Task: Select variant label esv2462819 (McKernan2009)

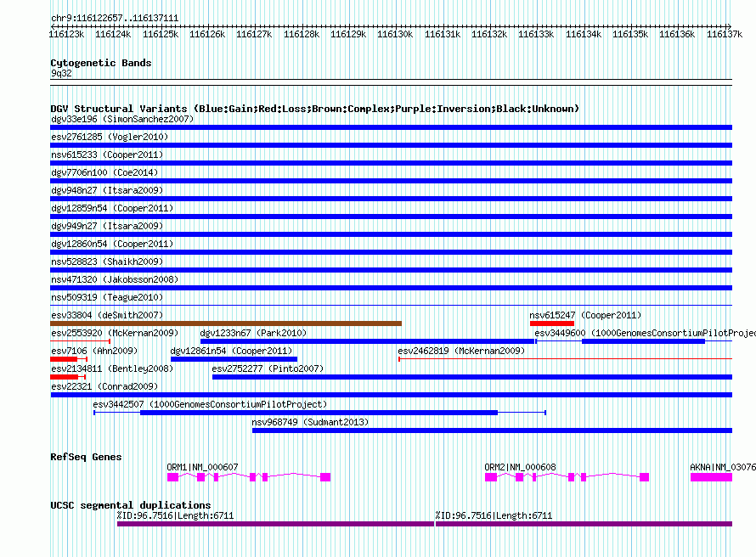Action: point(461,351)
